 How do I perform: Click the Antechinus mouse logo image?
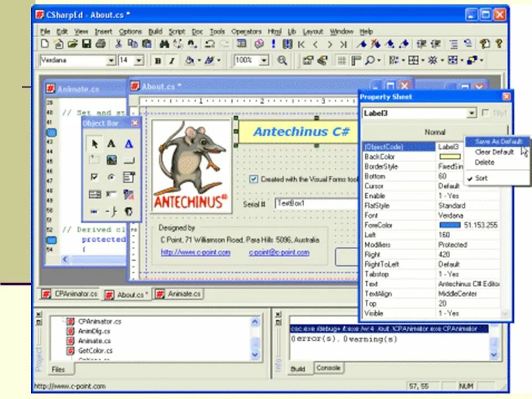pyautogui.click(x=192, y=166)
